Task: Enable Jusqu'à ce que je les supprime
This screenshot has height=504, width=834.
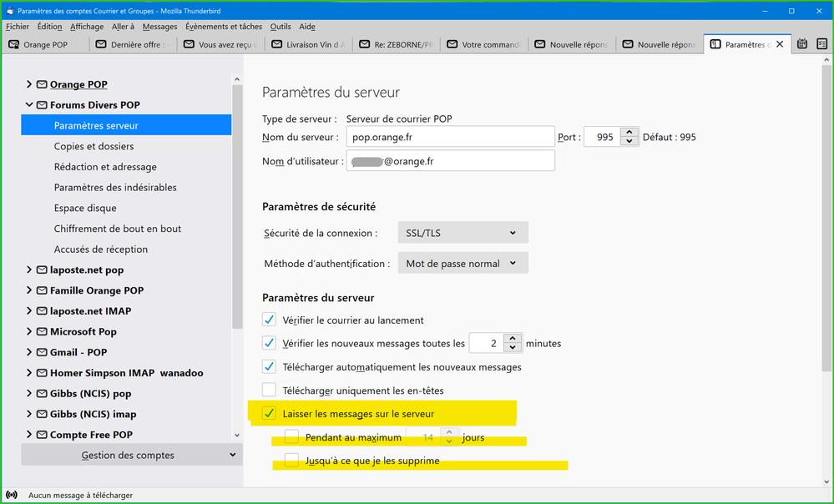Action: [x=291, y=461]
